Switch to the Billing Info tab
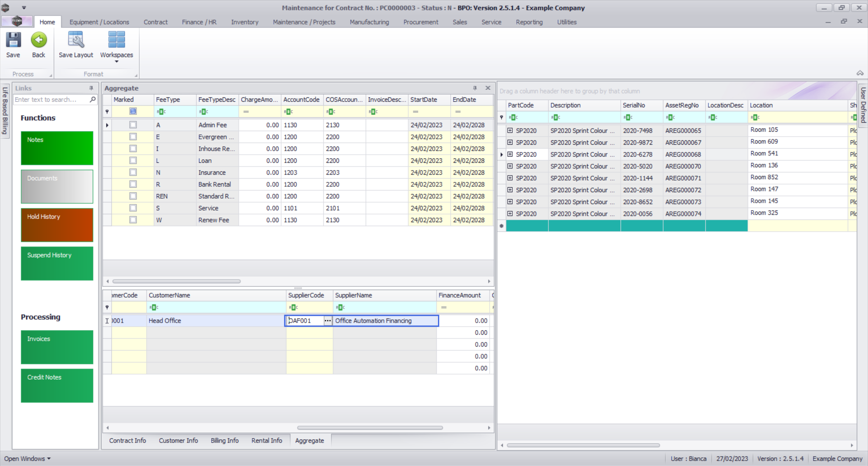Viewport: 868px width, 466px height. pyautogui.click(x=224, y=441)
